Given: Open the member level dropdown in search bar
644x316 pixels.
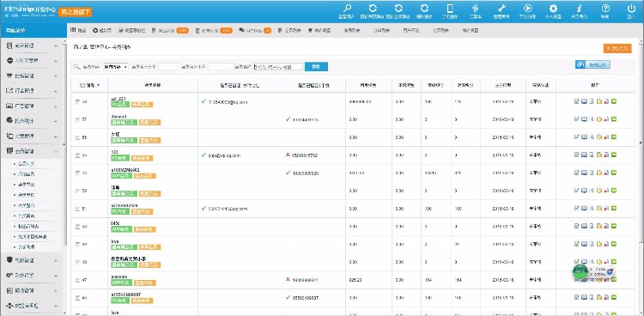Looking at the screenshot, I should tap(115, 67).
